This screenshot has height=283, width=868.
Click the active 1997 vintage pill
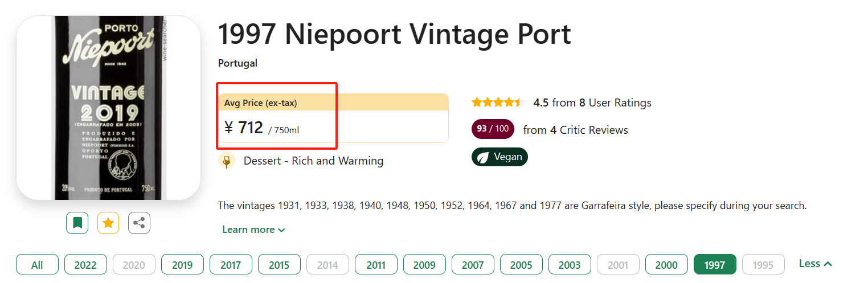[715, 265]
